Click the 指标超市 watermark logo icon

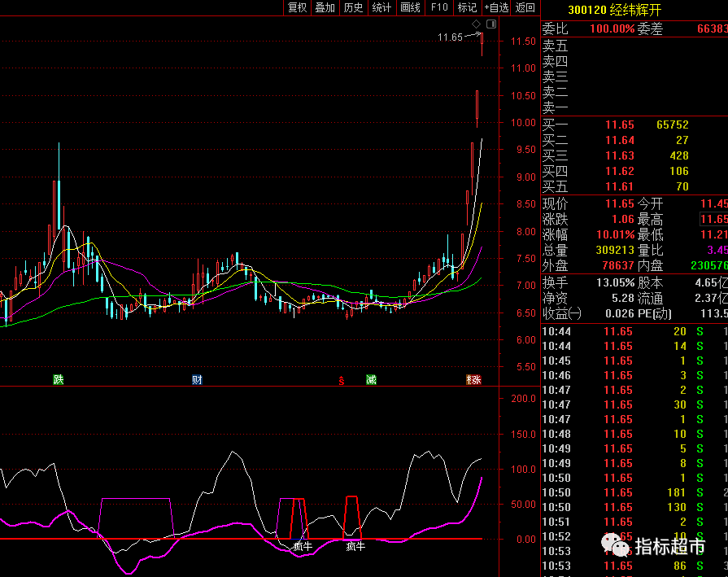tap(615, 544)
